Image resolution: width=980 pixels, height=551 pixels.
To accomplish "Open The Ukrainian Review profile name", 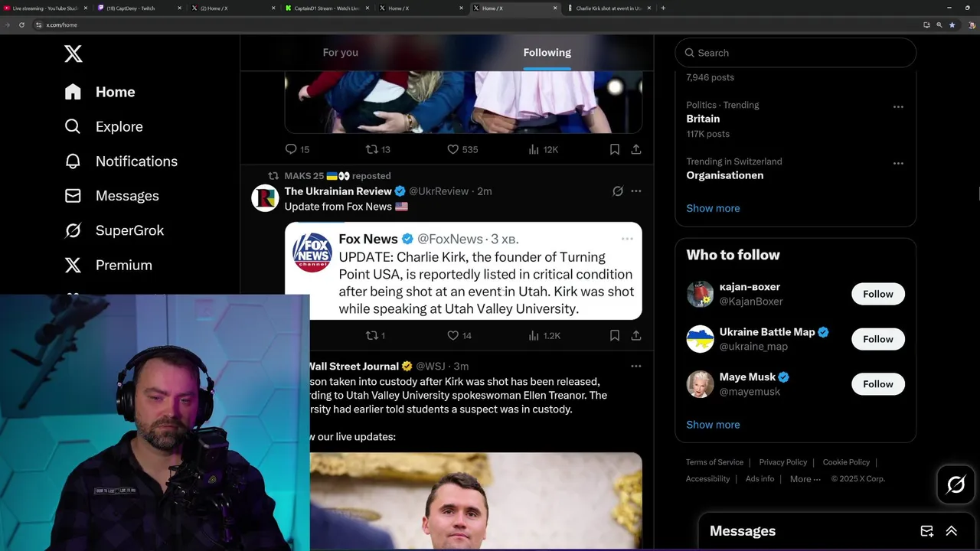I will click(338, 191).
